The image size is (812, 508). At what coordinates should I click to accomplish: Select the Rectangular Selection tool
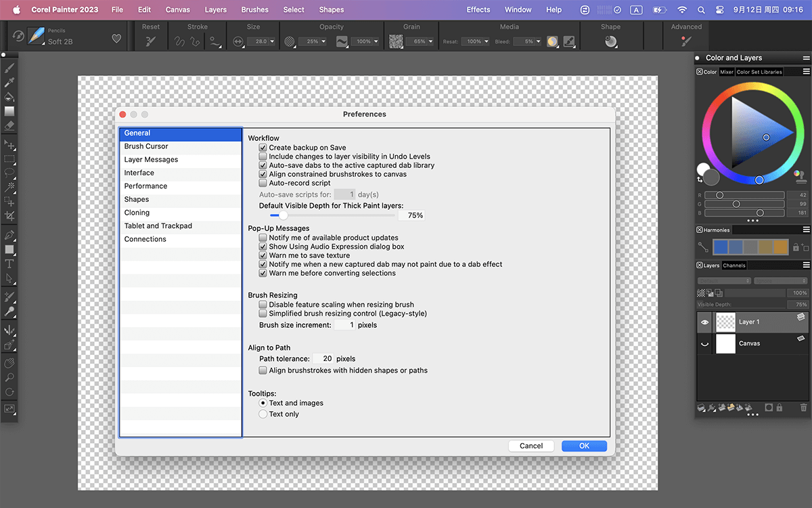coord(9,159)
